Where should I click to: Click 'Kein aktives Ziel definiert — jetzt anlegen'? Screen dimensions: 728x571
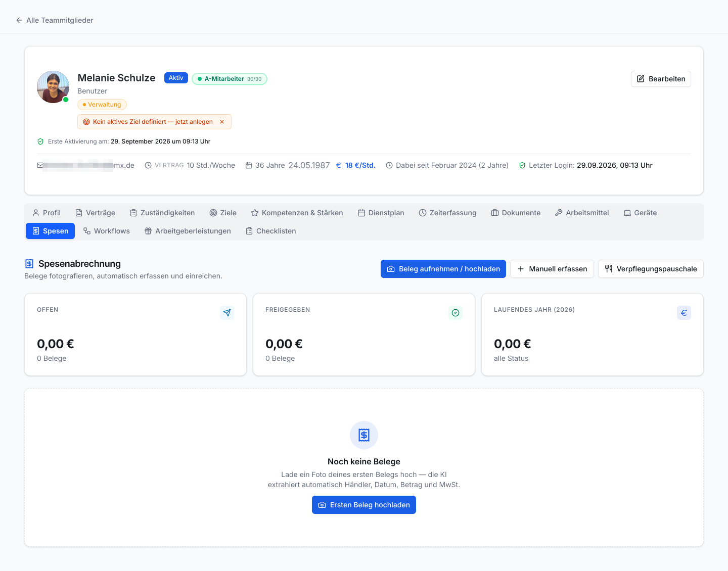pos(153,122)
